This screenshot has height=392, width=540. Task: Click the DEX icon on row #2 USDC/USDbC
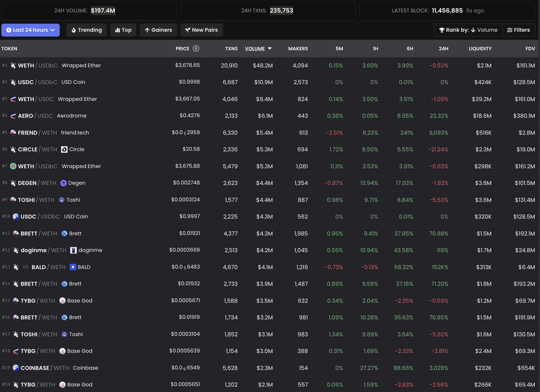[13, 82]
